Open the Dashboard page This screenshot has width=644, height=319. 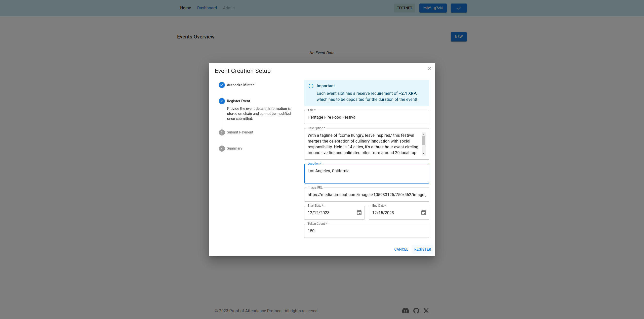point(207,8)
